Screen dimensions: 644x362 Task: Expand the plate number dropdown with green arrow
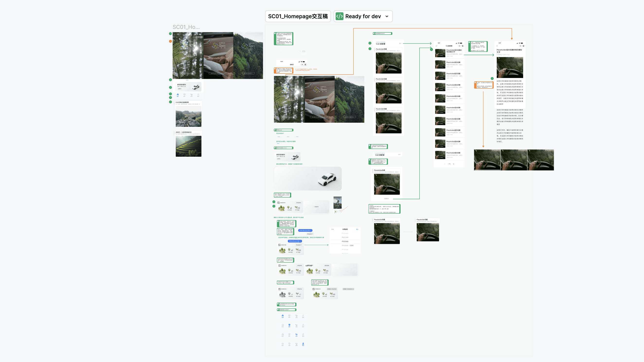tap(299, 245)
